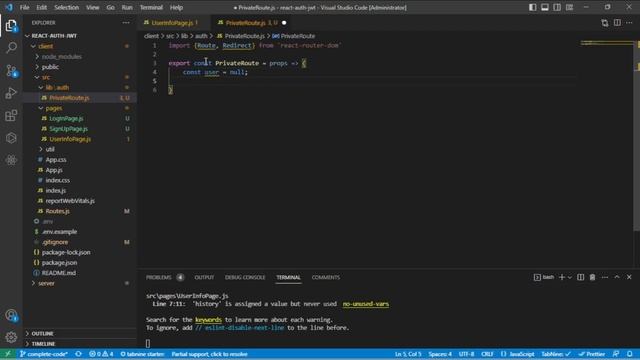Collapse the REACT-AUTH-JWT root folder

click(x=27, y=36)
